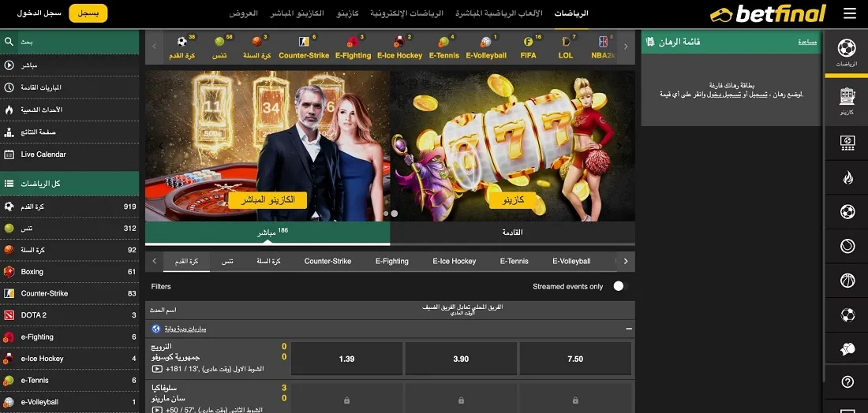Open the football icon in sports carousel
The width and height of the screenshot is (868, 413).
[182, 42]
